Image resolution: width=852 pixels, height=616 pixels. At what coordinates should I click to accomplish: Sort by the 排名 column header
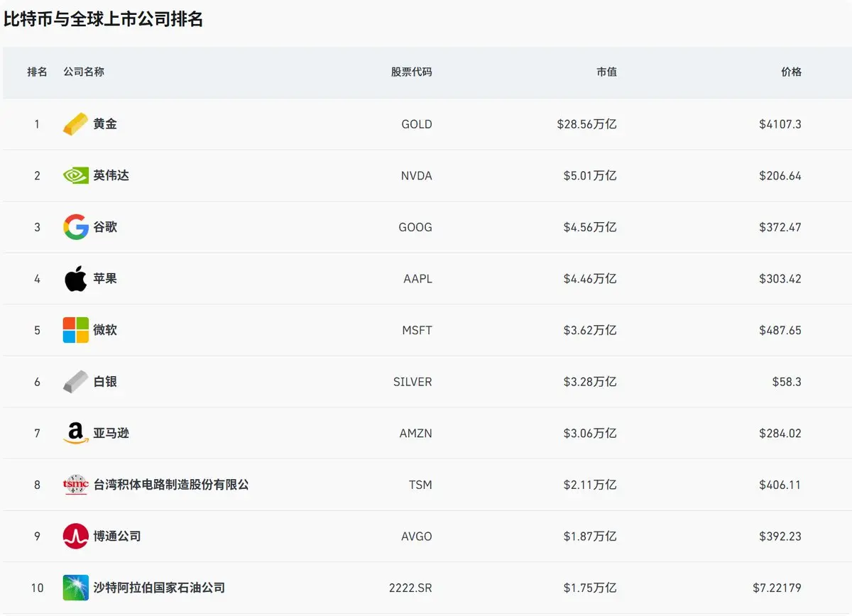tap(38, 72)
